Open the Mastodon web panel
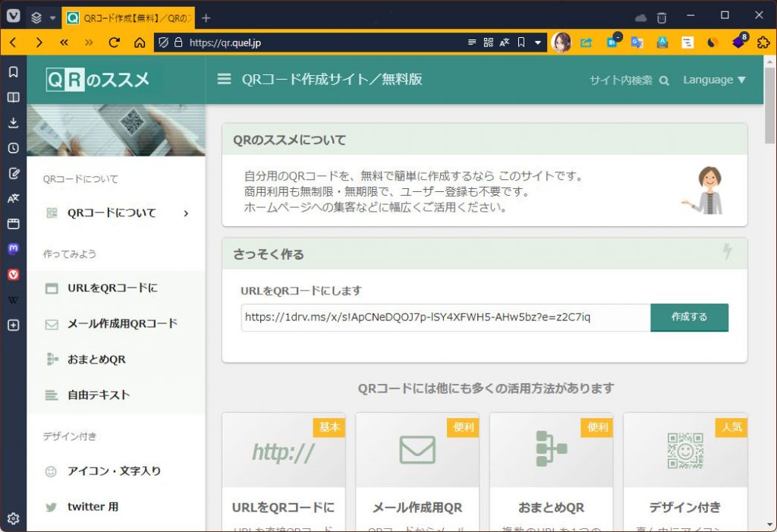 [x=13, y=248]
